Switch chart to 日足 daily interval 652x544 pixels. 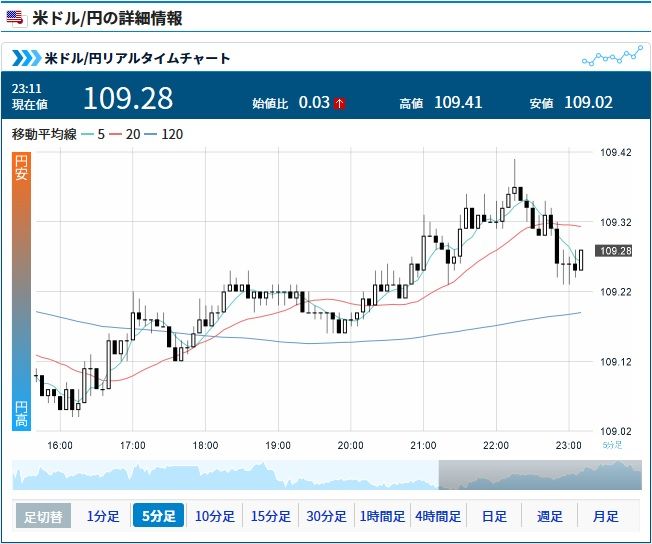pyautogui.click(x=494, y=516)
